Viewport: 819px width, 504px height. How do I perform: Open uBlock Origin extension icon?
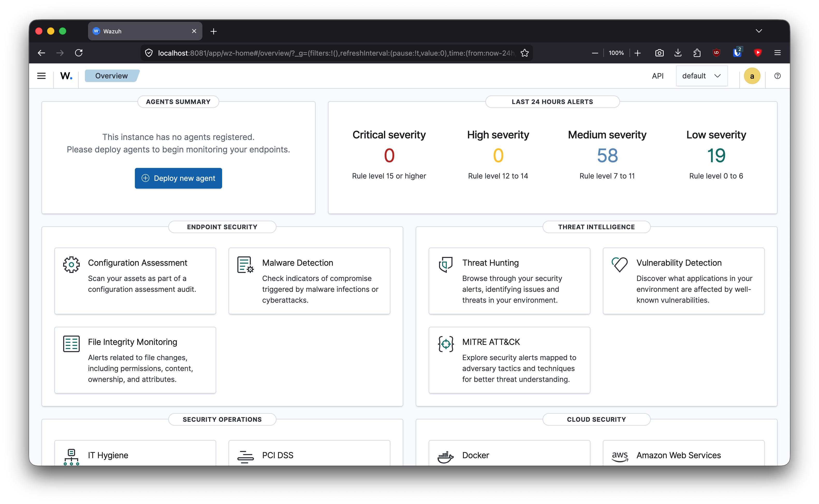coord(716,53)
